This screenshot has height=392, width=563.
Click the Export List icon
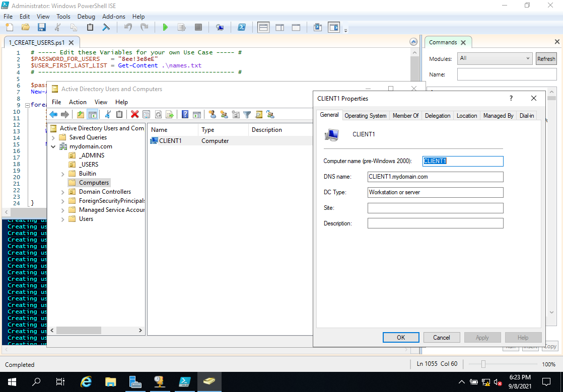pyautogui.click(x=170, y=114)
